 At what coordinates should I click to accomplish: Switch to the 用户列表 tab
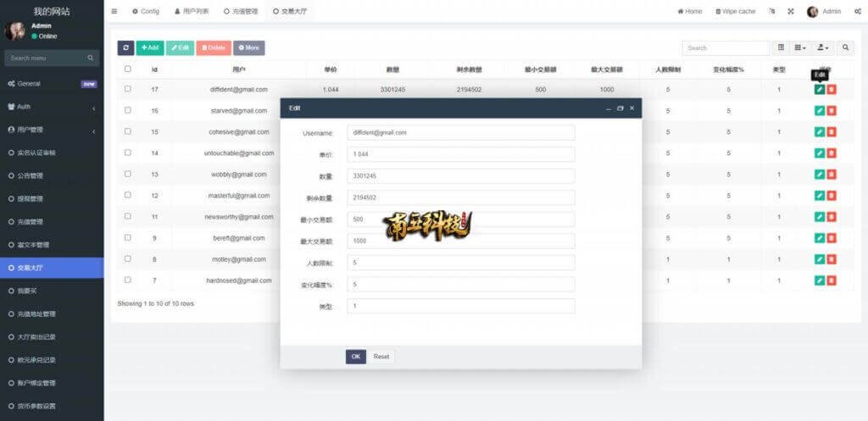191,11
